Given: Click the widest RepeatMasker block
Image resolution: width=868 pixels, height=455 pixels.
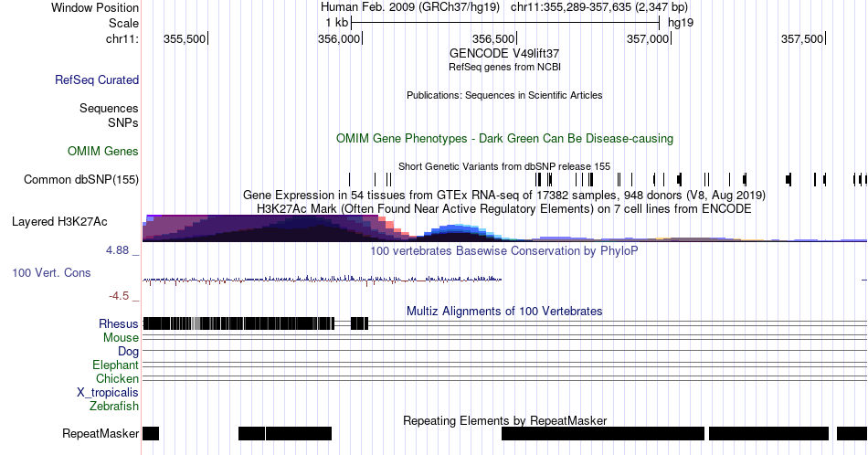Looking at the screenshot, I should coord(603,433).
